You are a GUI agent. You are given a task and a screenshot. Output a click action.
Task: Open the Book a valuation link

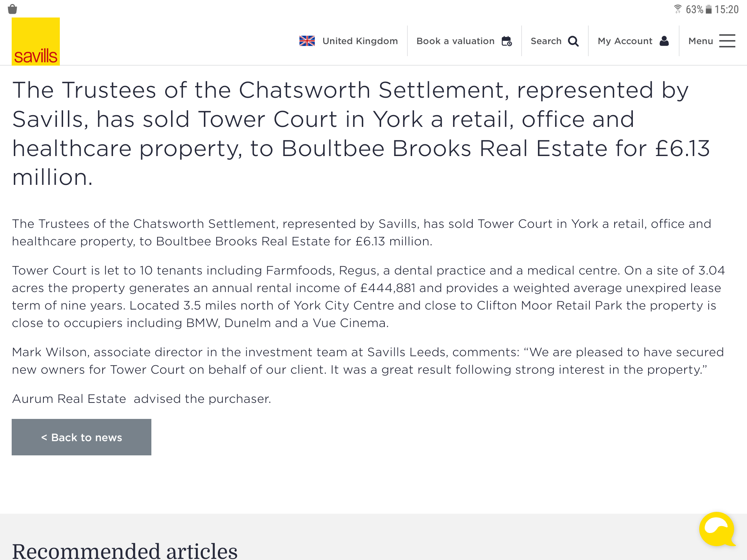point(455,41)
